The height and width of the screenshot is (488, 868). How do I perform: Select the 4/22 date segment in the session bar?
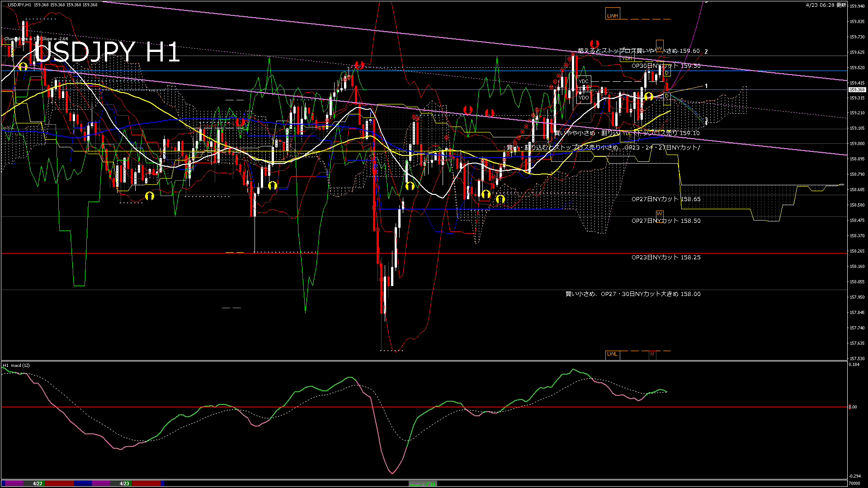38,483
